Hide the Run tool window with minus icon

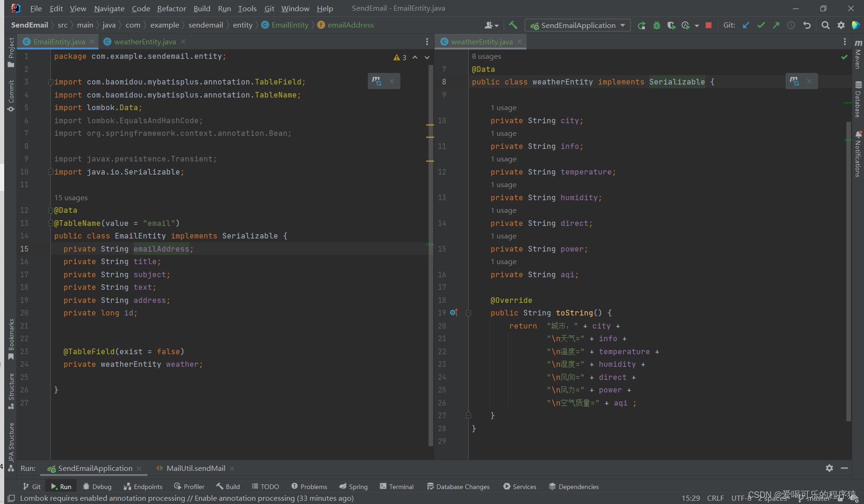pyautogui.click(x=844, y=468)
